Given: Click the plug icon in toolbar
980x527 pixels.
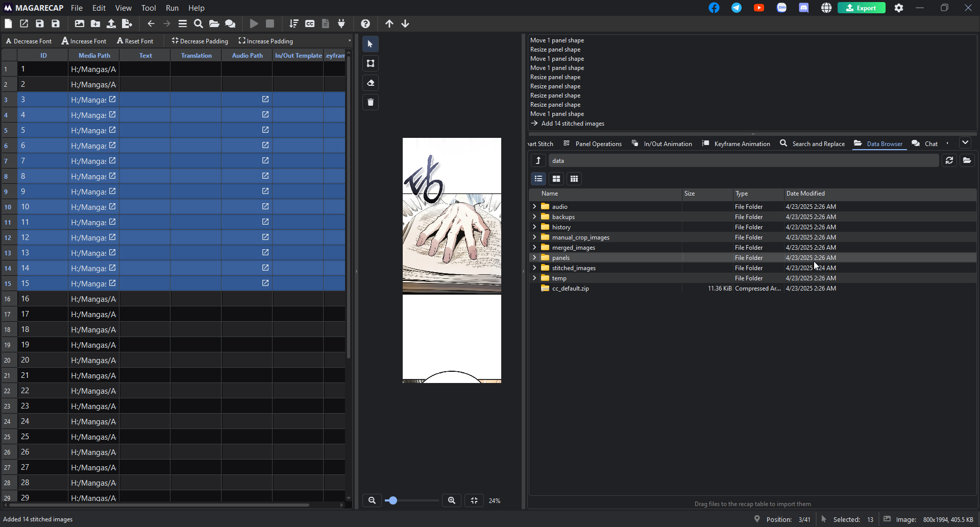Looking at the screenshot, I should click(x=341, y=23).
